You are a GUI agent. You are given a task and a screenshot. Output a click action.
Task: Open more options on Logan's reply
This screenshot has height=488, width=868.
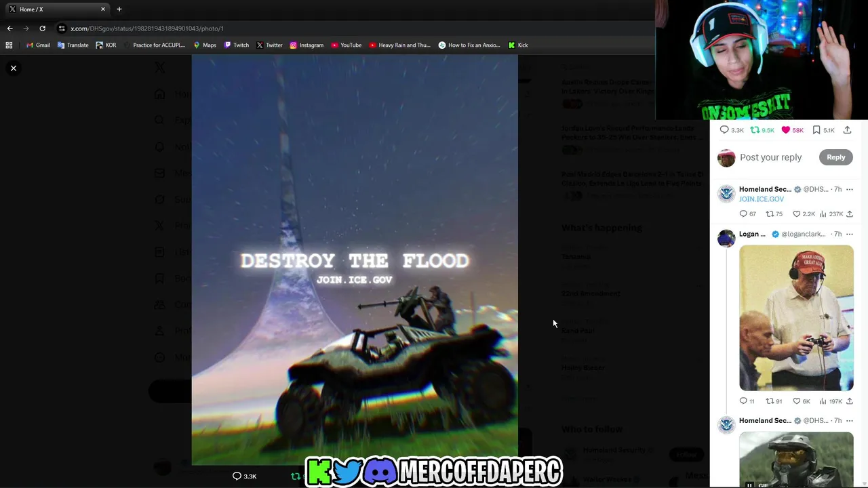click(x=849, y=234)
